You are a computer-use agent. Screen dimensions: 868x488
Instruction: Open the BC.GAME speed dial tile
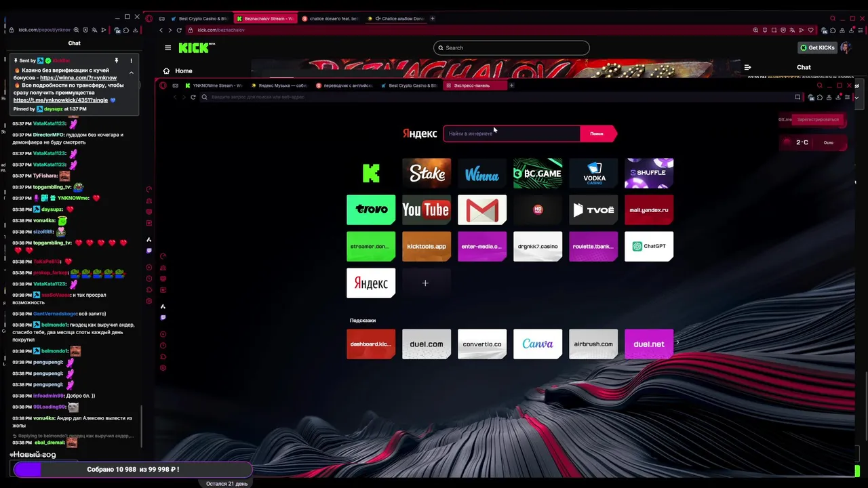[x=538, y=173]
